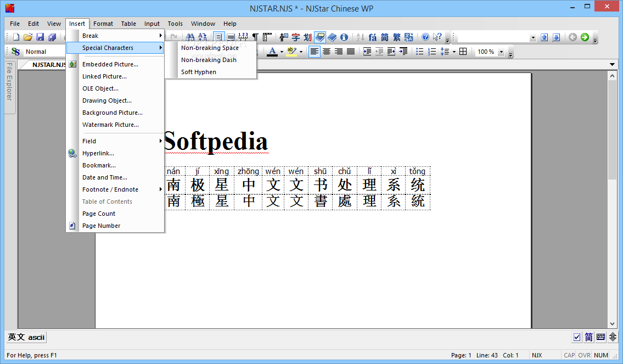Open the 100 % zoom dropdown

click(502, 52)
